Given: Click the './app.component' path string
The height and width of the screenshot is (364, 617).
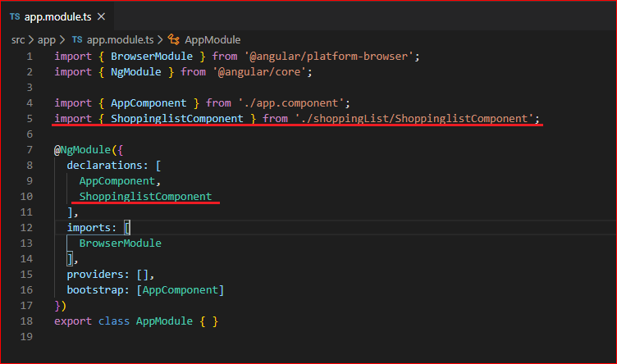Looking at the screenshot, I should point(290,103).
